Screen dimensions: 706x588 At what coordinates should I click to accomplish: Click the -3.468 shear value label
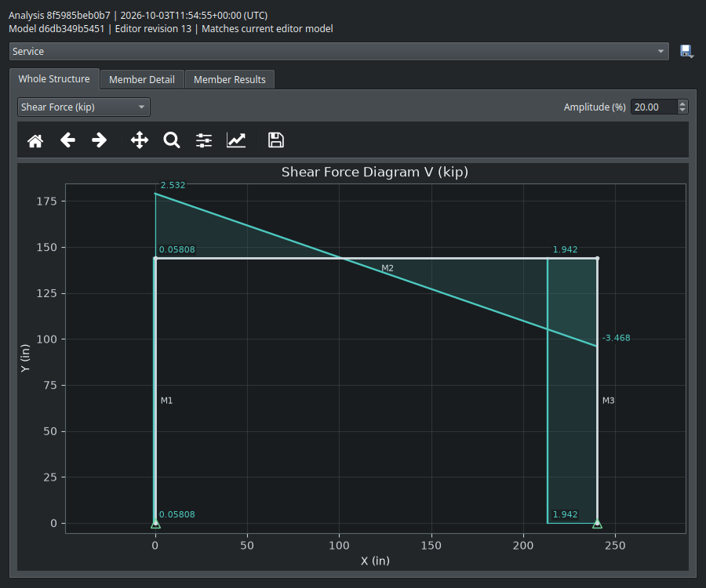click(616, 338)
